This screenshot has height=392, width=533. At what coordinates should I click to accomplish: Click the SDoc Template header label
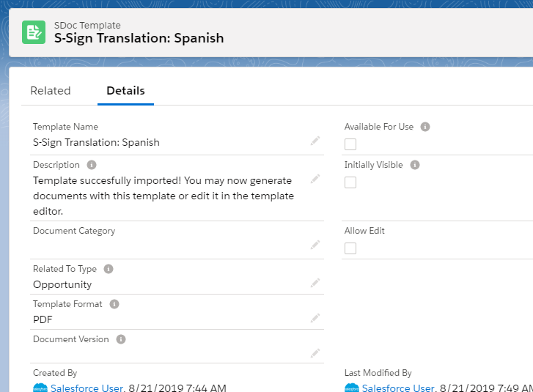[x=87, y=25]
